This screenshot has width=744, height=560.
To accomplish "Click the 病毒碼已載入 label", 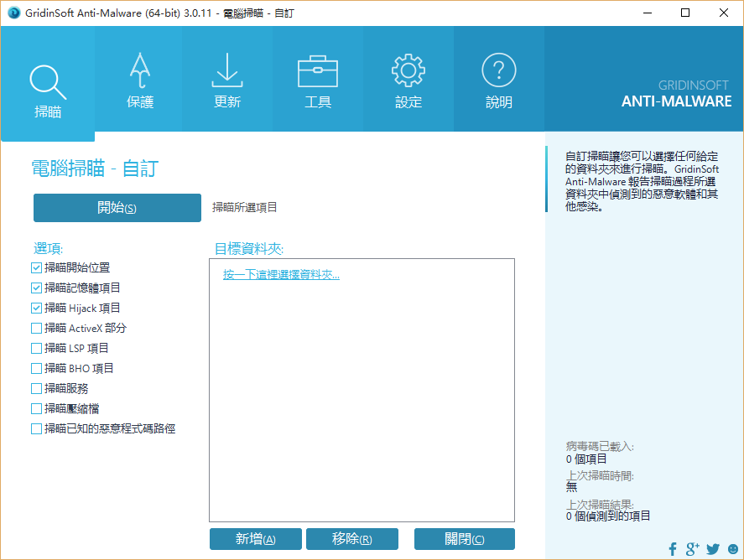I will pos(600,446).
